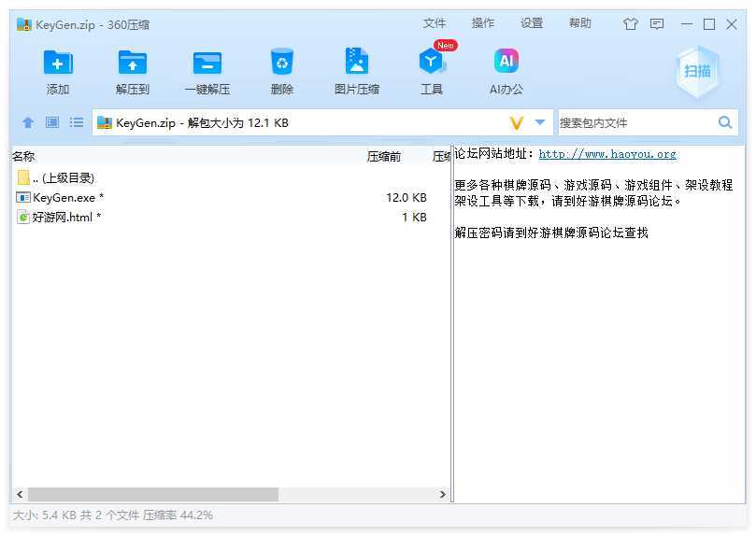Open the 文件 (File) menu
This screenshot has height=536, width=756.
coord(435,23)
